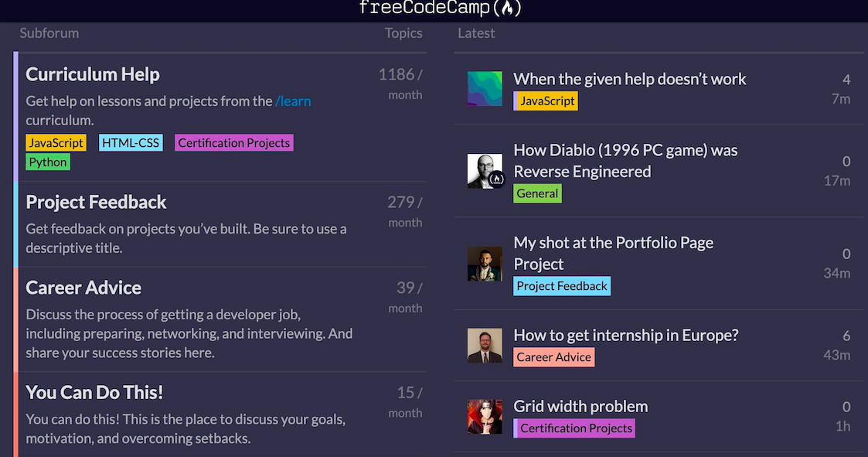Open avatar on Diablo Reverse Engineered topic
This screenshot has width=868, height=457.
(x=485, y=171)
